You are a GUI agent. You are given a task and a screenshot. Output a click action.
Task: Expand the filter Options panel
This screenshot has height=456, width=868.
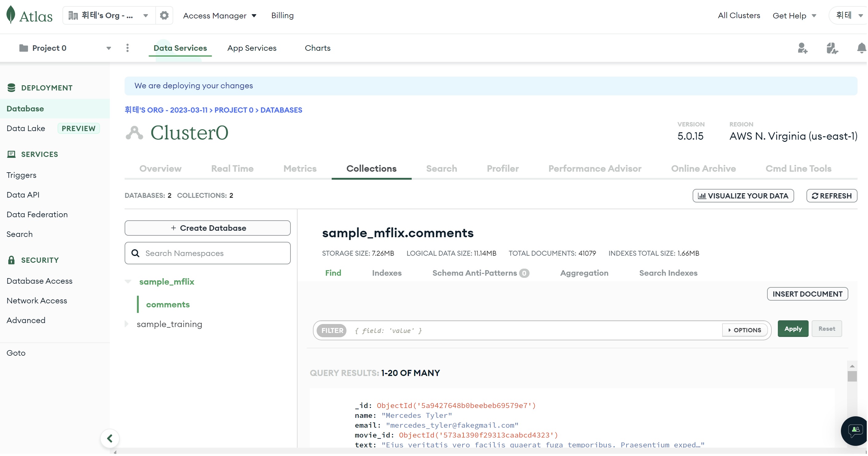pyautogui.click(x=744, y=330)
